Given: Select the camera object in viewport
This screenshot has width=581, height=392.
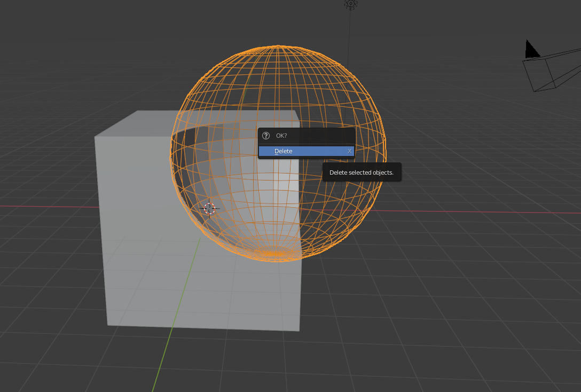Looking at the screenshot, I should 552,67.
